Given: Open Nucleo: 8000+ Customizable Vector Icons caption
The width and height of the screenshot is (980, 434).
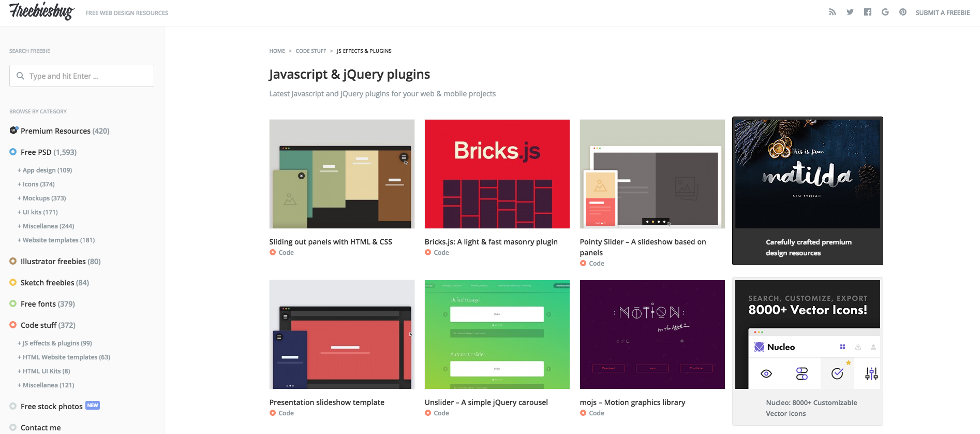Looking at the screenshot, I should click(811, 408).
